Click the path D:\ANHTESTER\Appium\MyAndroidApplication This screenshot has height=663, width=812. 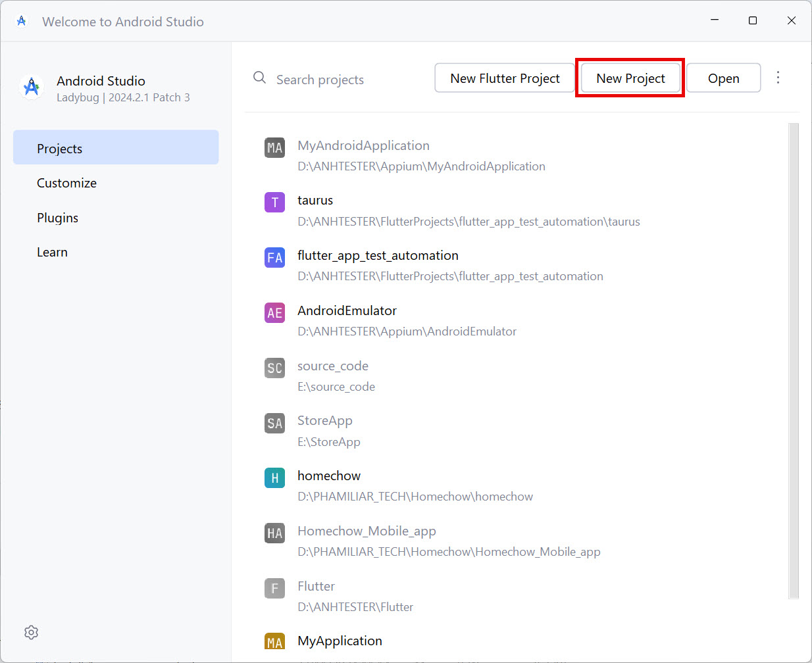(x=421, y=166)
